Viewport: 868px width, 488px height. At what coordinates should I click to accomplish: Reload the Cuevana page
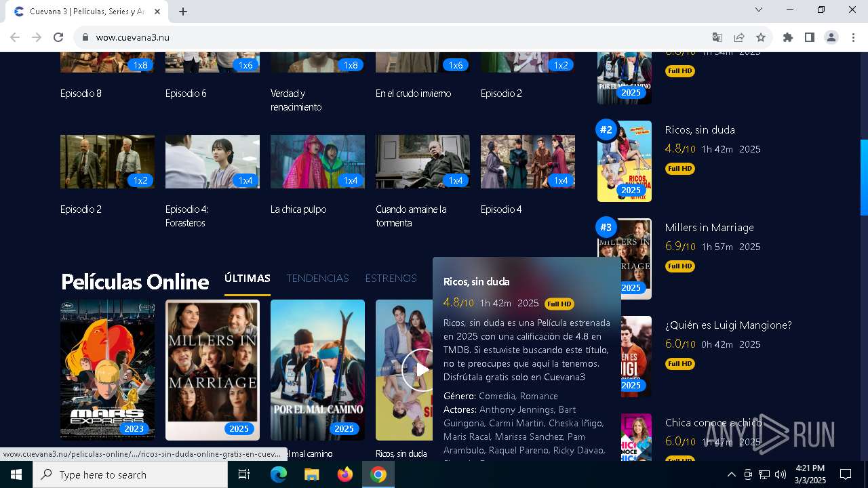click(58, 37)
